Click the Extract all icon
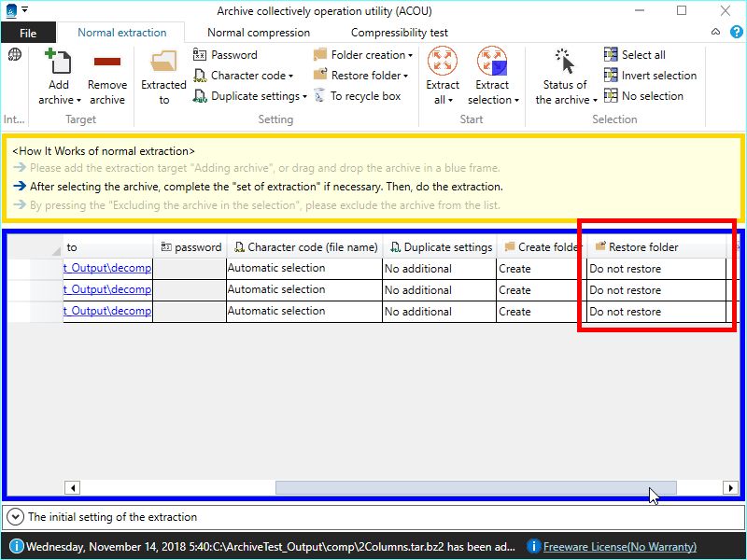 [x=443, y=63]
